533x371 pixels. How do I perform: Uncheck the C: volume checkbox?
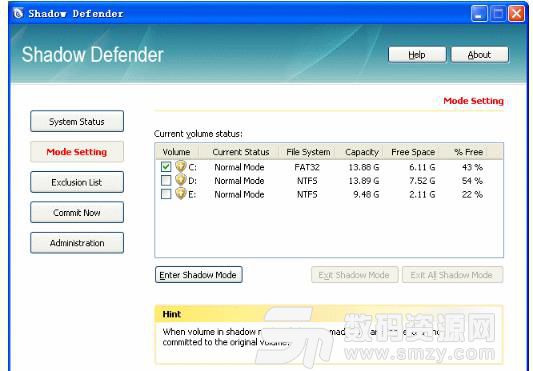(x=166, y=167)
